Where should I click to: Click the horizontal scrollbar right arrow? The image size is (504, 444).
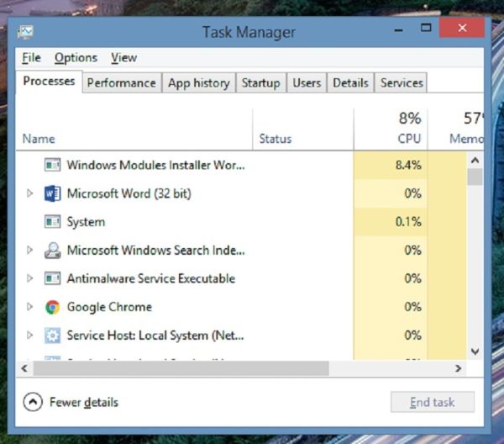[459, 368]
